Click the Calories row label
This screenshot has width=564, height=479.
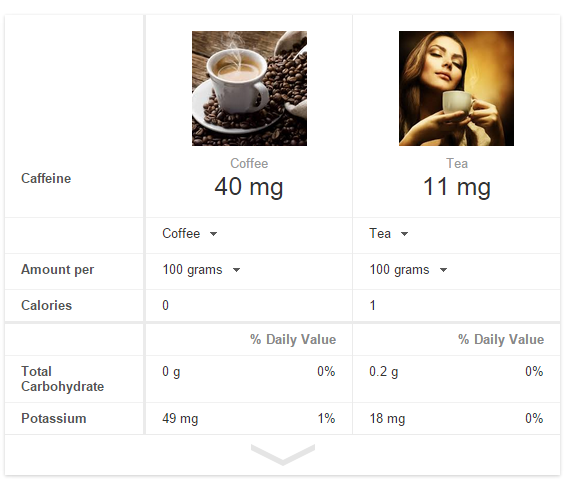pyautogui.click(x=46, y=305)
